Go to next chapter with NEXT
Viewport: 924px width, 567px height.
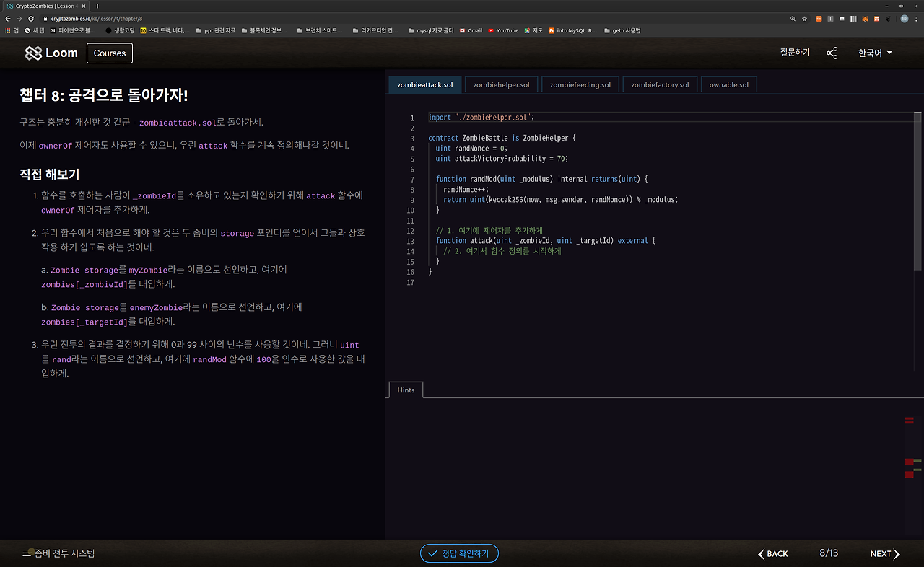(885, 554)
